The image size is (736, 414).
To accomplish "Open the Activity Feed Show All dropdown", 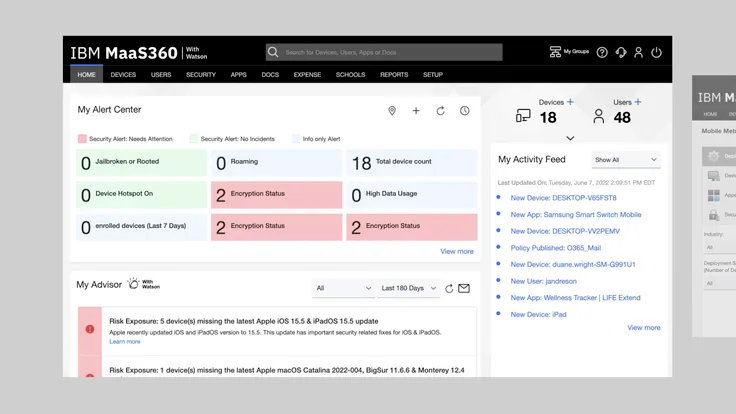I will point(626,160).
